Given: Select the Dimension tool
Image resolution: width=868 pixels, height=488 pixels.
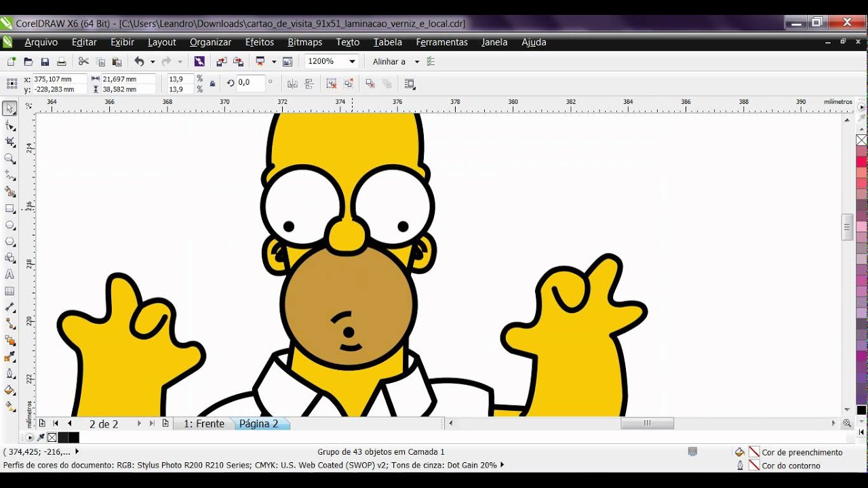Looking at the screenshot, I should click(x=9, y=307).
